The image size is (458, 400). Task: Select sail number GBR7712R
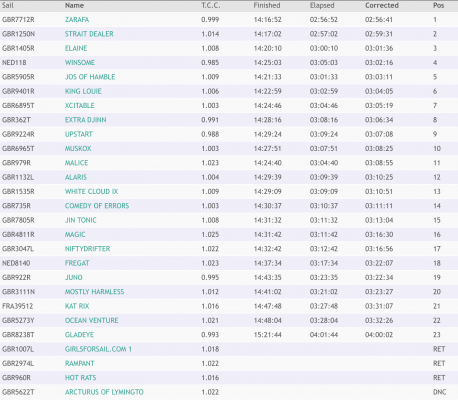pyautogui.click(x=18, y=20)
